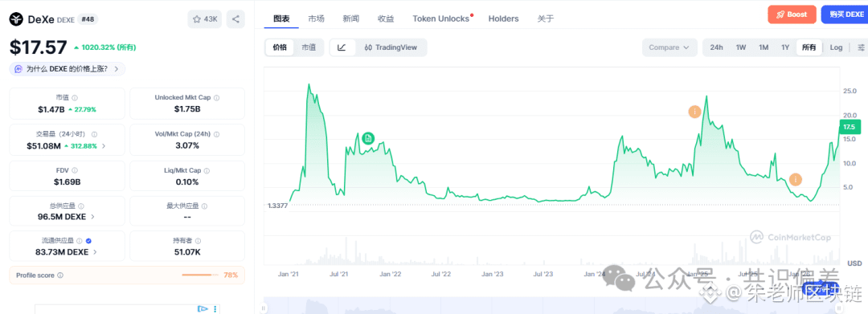This screenshot has height=314, width=868.
Task: Click the ad info icon in bottom banner
Action: (x=203, y=308)
